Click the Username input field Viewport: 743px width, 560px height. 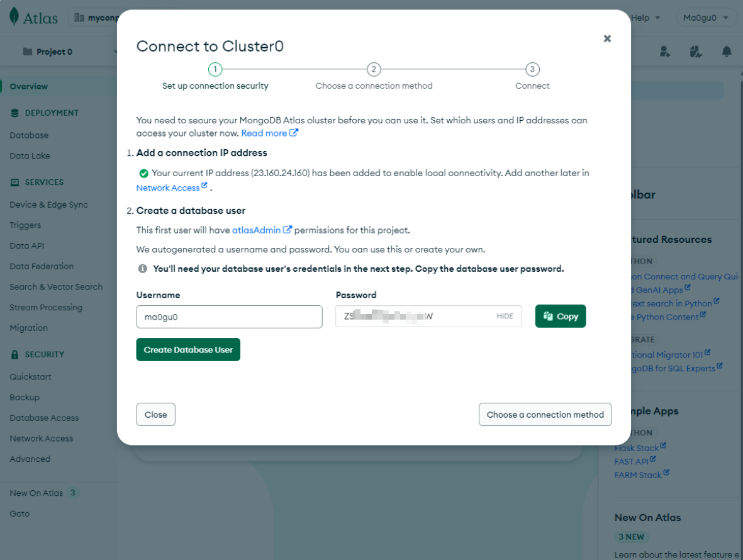pos(230,316)
